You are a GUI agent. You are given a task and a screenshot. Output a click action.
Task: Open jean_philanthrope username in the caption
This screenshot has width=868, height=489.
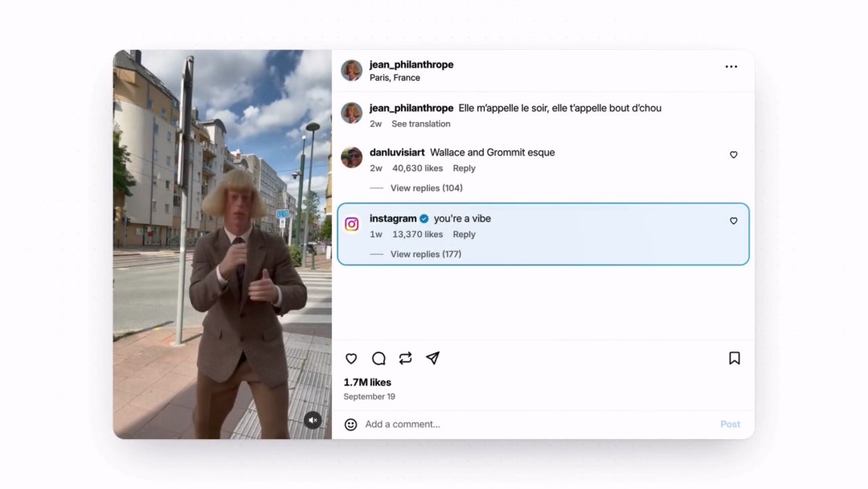[x=411, y=108]
